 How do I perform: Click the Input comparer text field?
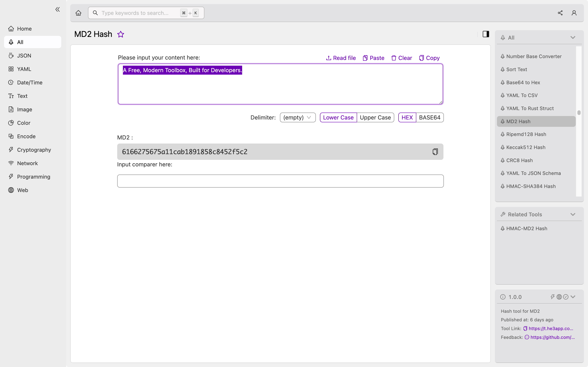point(280,181)
